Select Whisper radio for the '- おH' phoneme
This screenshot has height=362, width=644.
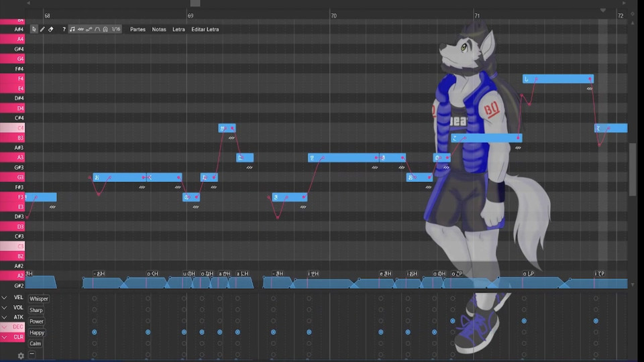point(95,298)
